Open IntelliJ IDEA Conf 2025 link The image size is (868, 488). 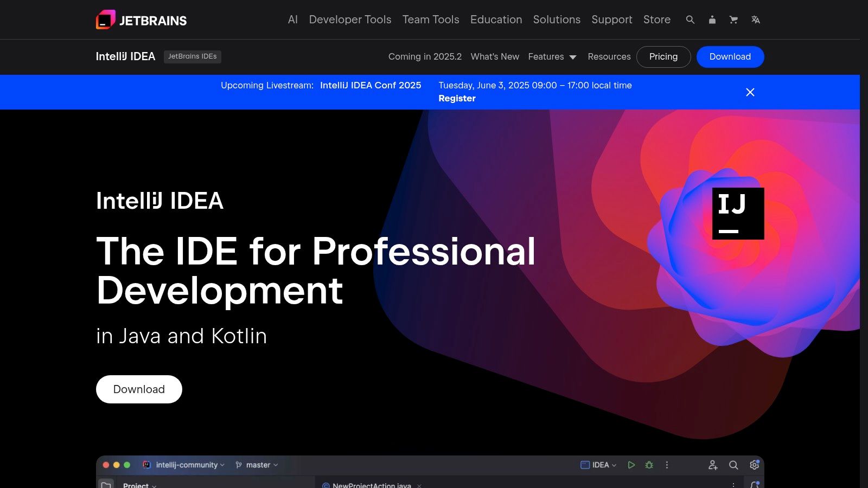click(371, 85)
